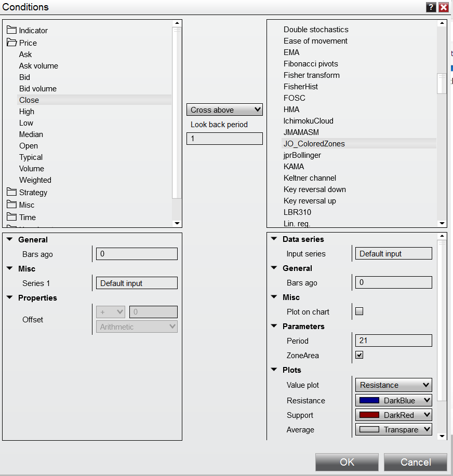Select IchimokuCloud indicator
The width and height of the screenshot is (453, 476).
(x=309, y=121)
